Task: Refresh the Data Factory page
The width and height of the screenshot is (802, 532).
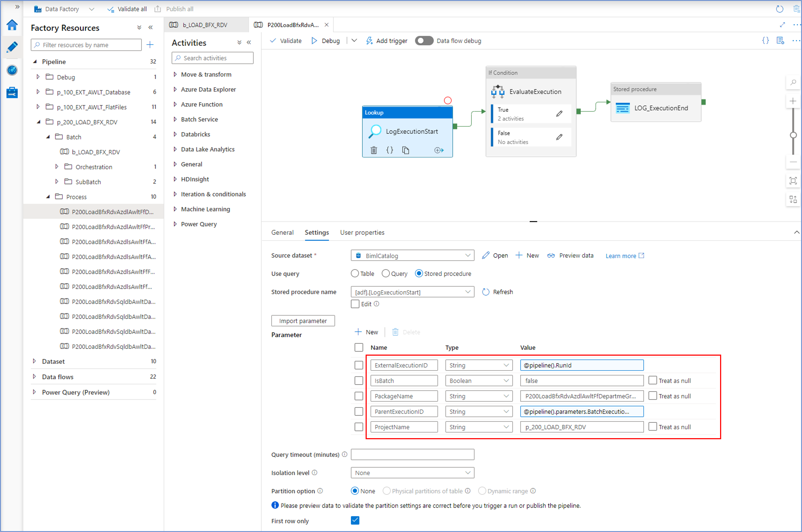Action: tap(779, 9)
